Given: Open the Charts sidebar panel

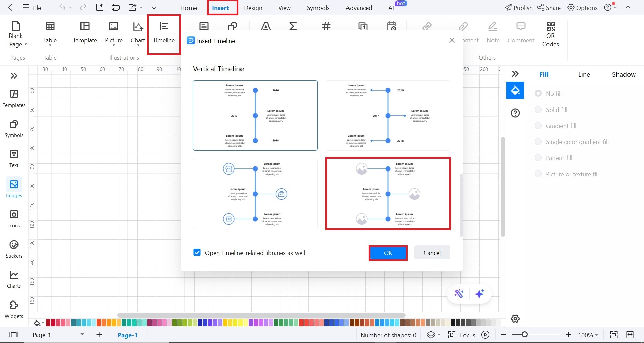Looking at the screenshot, I should [14, 279].
